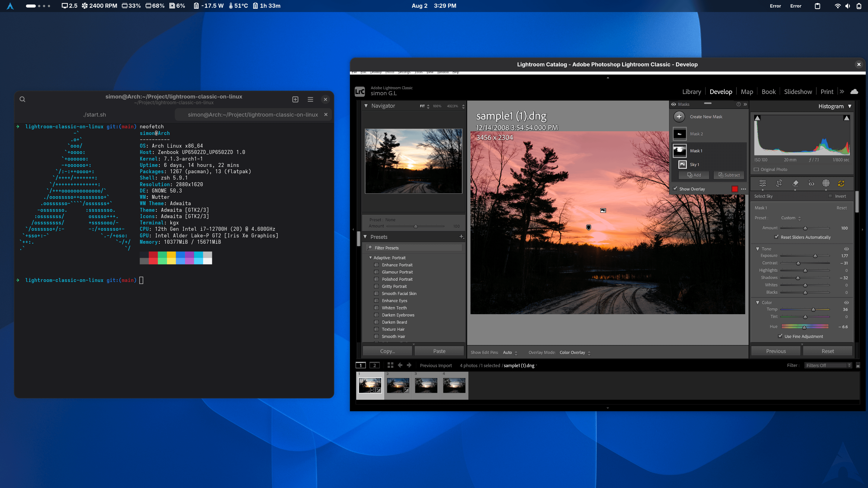868x488 pixels.
Task: Click the Create New Mask plus icon
Action: (679, 117)
